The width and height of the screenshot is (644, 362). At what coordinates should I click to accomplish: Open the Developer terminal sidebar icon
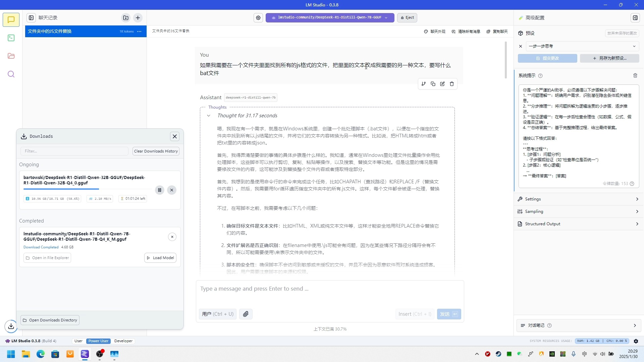(x=11, y=38)
